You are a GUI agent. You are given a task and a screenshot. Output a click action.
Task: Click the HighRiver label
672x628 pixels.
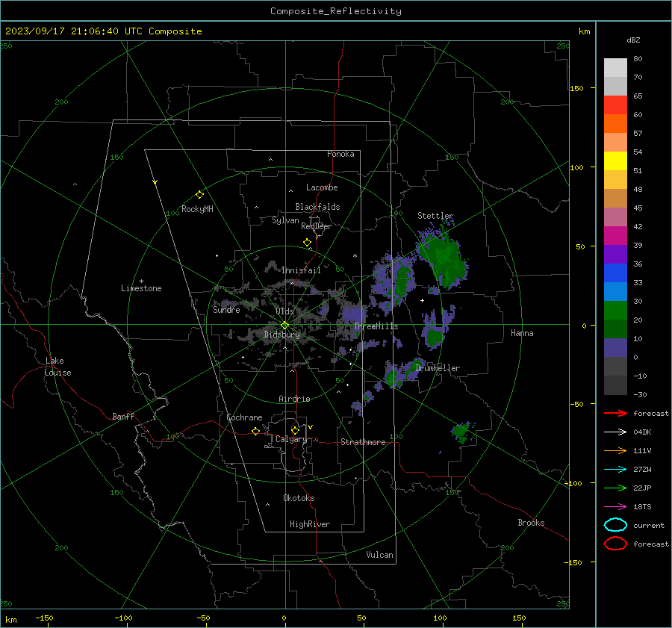[310, 524]
